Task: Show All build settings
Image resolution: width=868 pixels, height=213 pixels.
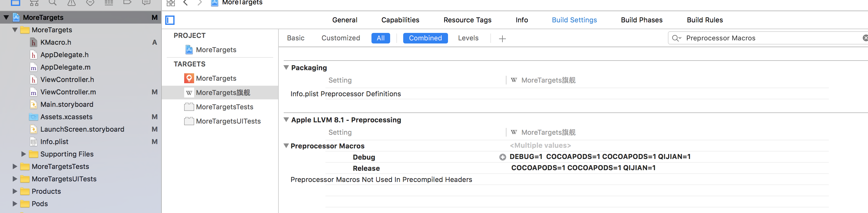Action: [380, 38]
